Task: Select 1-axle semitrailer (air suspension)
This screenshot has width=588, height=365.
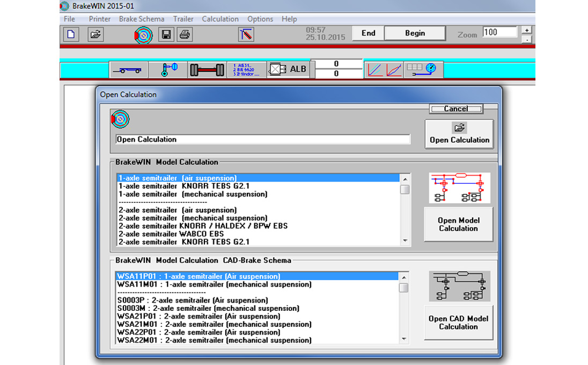Action: [x=258, y=178]
